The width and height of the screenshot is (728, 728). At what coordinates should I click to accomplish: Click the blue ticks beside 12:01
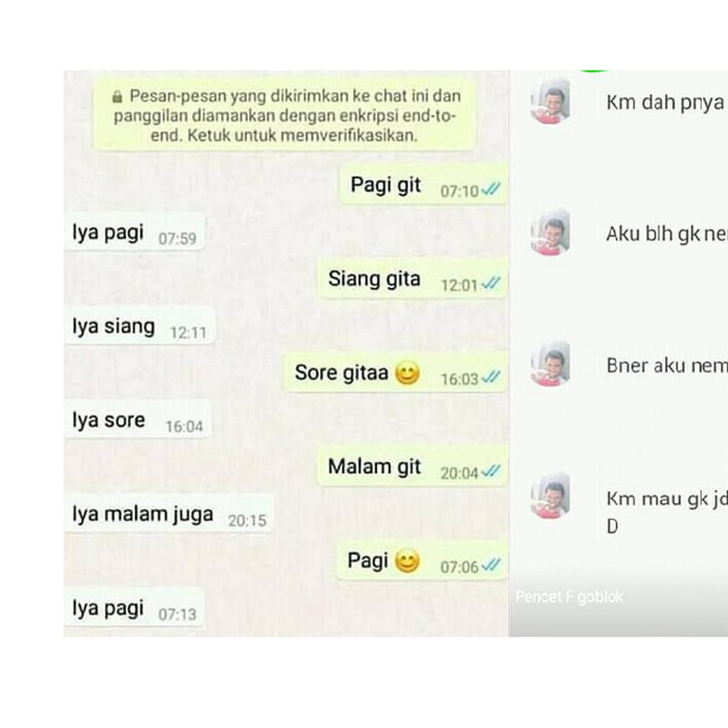tap(490, 283)
